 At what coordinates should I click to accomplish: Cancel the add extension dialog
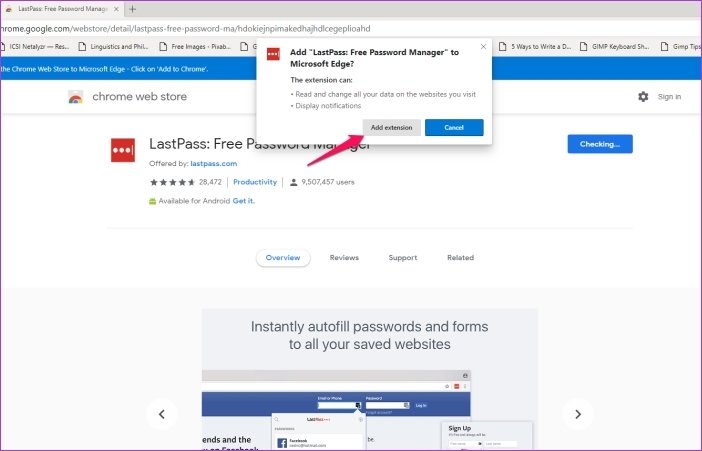tap(454, 128)
